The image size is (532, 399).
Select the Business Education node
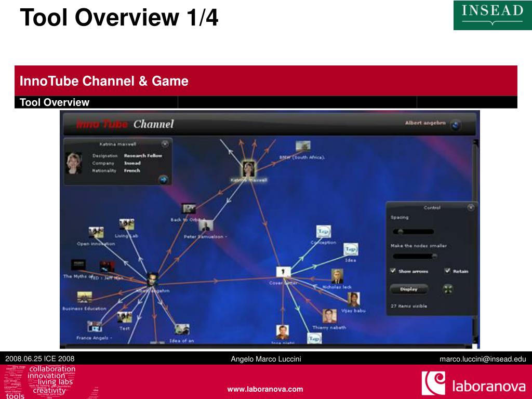[84, 297]
